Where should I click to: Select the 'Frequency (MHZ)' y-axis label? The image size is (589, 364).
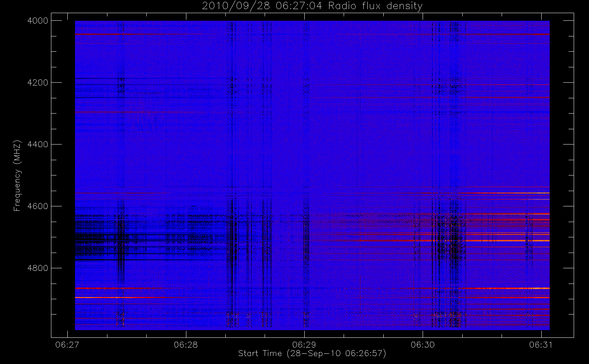pyautogui.click(x=17, y=176)
